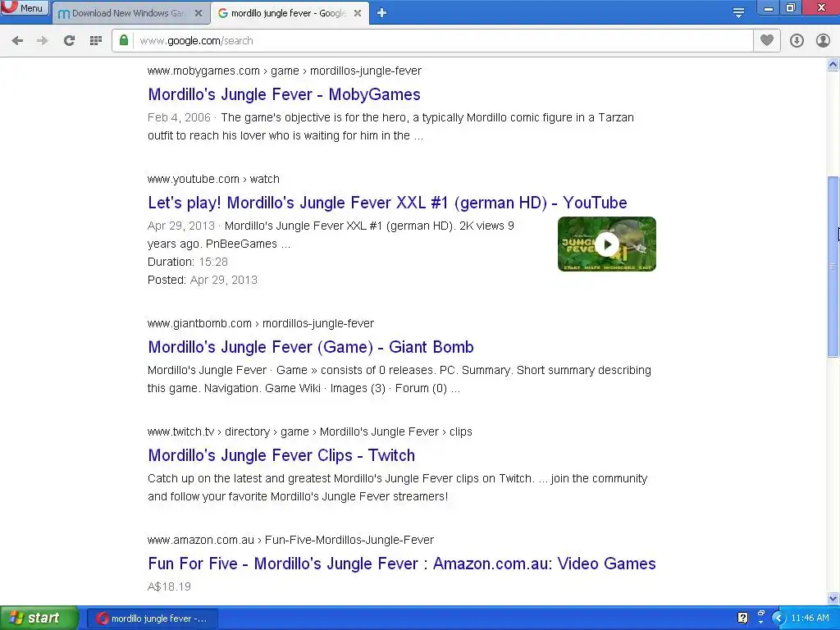This screenshot has height=630, width=840.
Task: Go back to previous page
Action: (17, 41)
